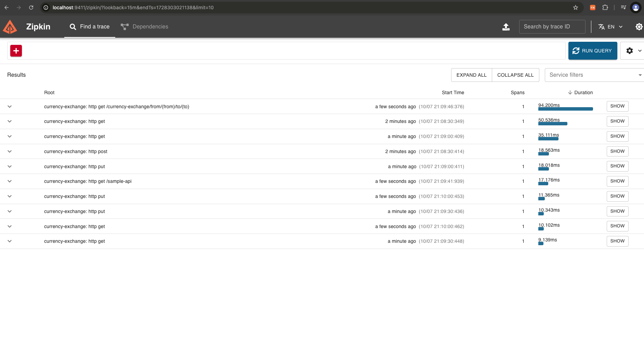Show the 10.102ms trace
644x338 pixels.
pyautogui.click(x=617, y=226)
